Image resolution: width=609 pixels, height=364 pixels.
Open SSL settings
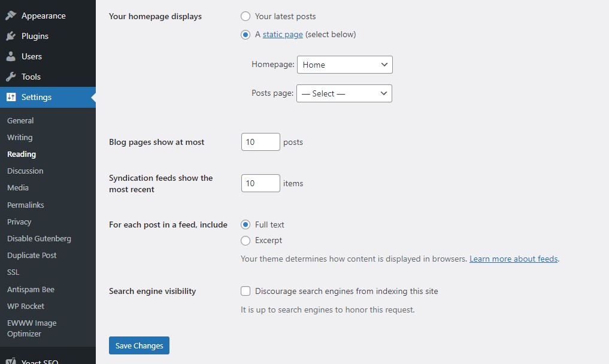[x=13, y=272]
